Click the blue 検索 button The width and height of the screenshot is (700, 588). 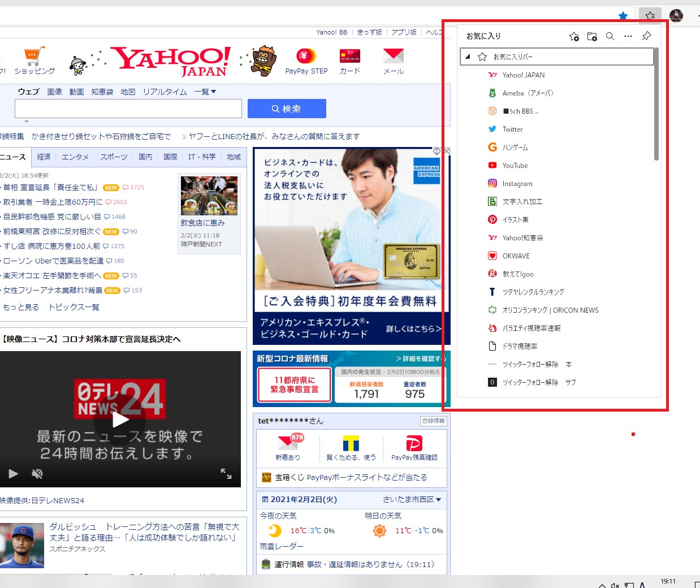[287, 109]
